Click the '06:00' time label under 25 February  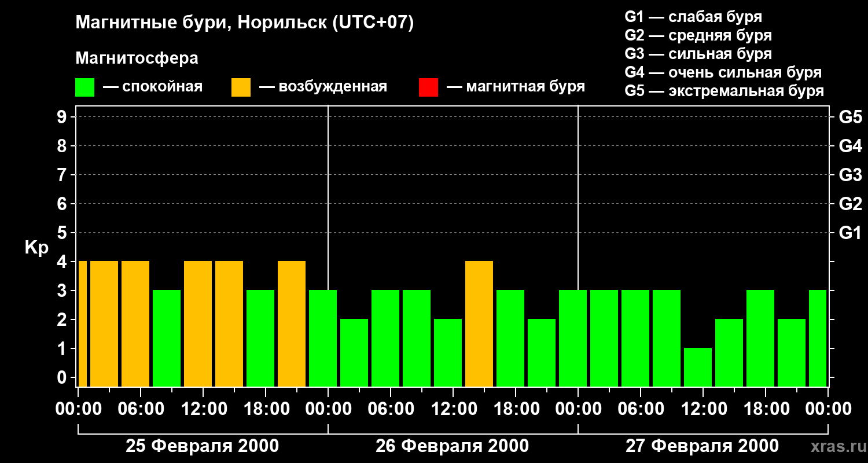[141, 409]
